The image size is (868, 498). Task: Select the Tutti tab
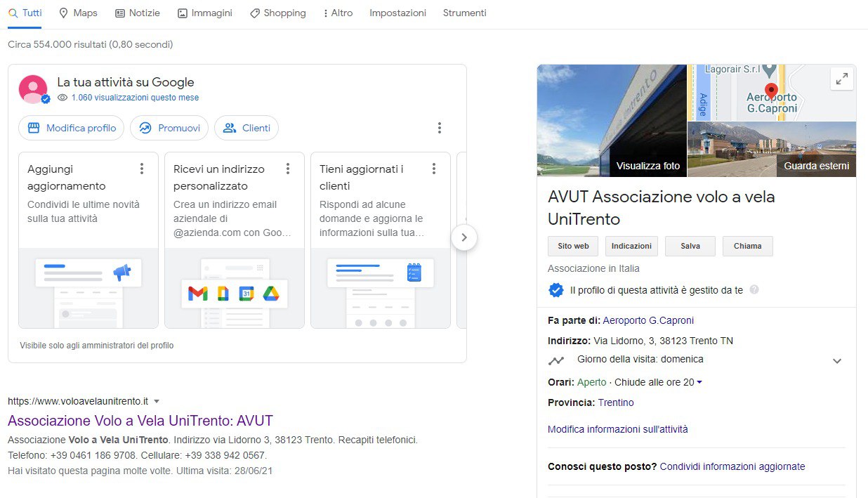click(x=25, y=13)
